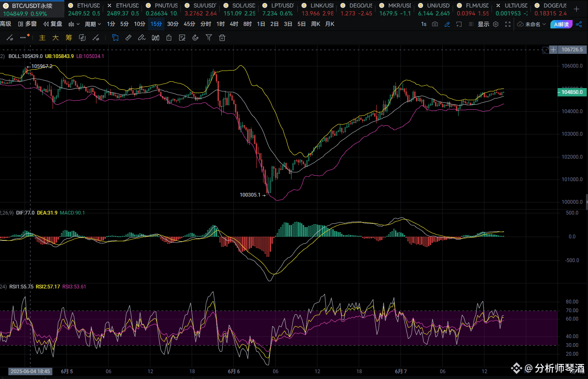
Task: Click the 复盘 replay button
Action: 53,24
